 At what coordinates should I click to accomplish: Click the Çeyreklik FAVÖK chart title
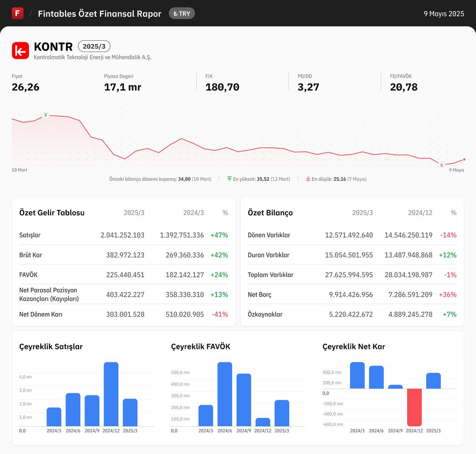point(201,347)
